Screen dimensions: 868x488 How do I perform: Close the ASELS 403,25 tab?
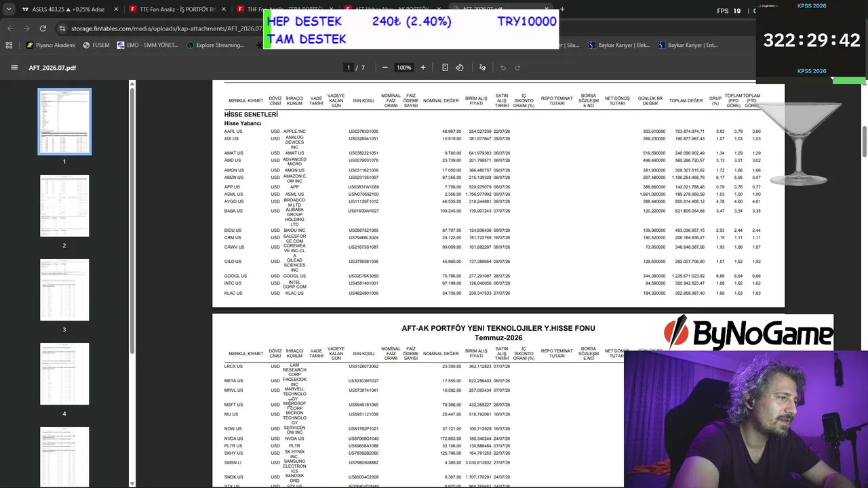pyautogui.click(x=116, y=9)
